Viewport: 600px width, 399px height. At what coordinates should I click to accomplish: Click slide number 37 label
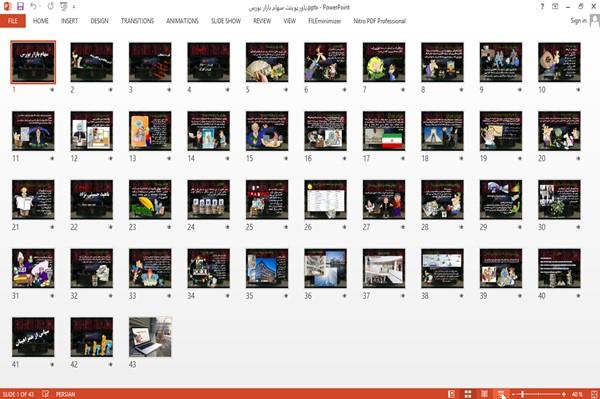point(366,296)
